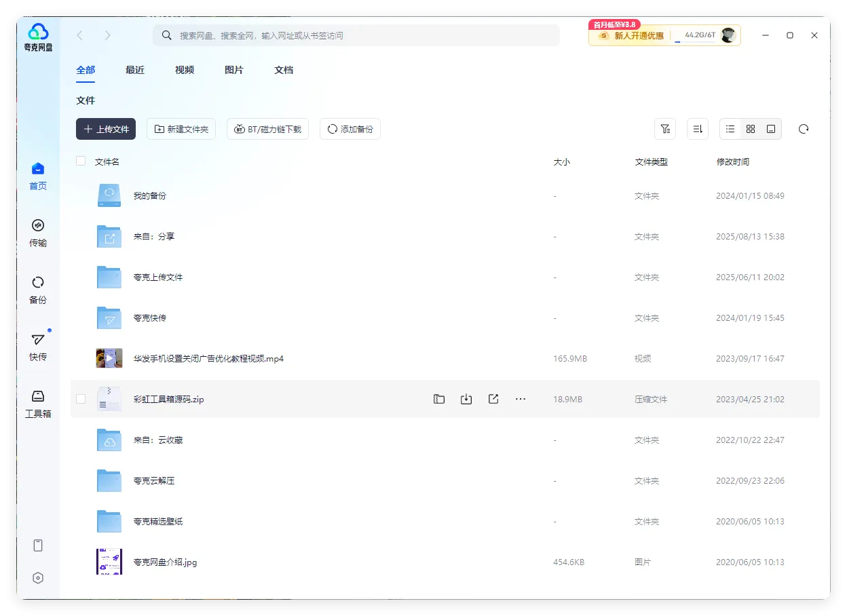Open the more actions menu for the zip file
Image resolution: width=847 pixels, height=616 pixels.
521,399
